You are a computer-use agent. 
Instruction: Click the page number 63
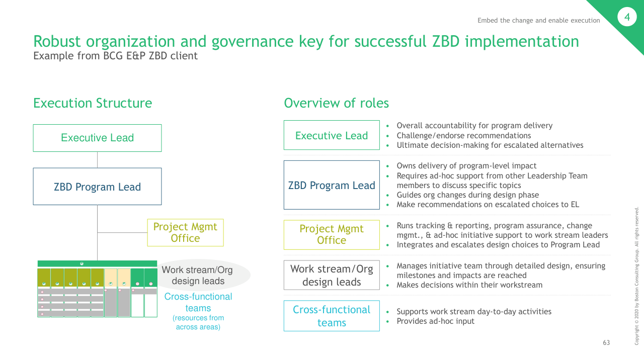(606, 343)
